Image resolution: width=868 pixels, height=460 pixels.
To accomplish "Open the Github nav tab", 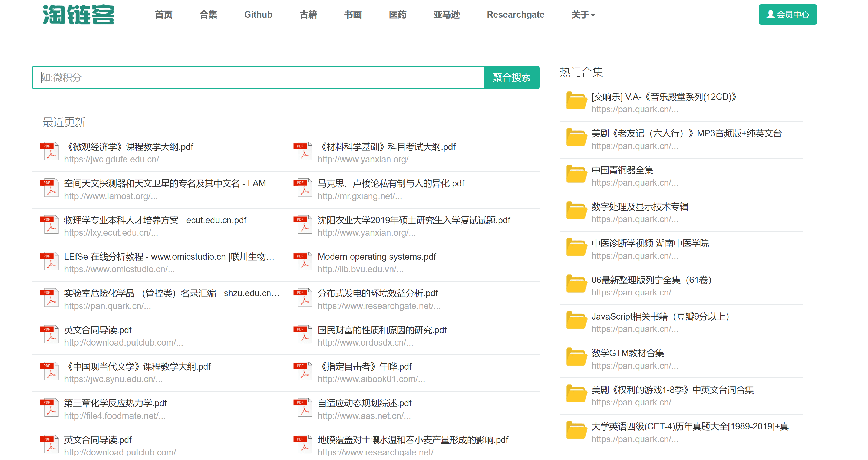I will 258,15.
